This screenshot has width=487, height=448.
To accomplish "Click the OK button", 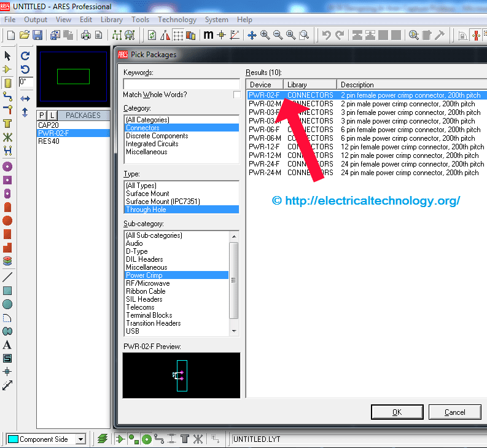I will pyautogui.click(x=397, y=412).
